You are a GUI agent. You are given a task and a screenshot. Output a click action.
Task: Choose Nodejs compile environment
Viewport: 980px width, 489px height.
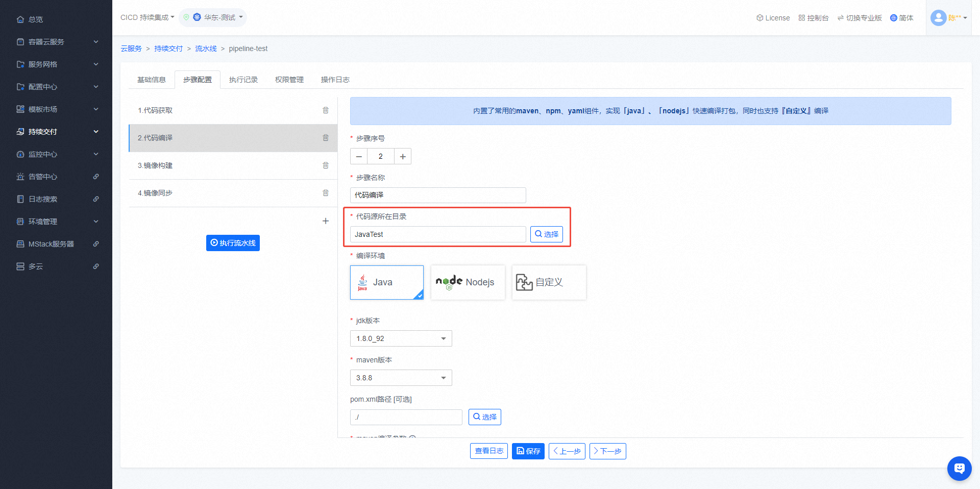click(468, 282)
